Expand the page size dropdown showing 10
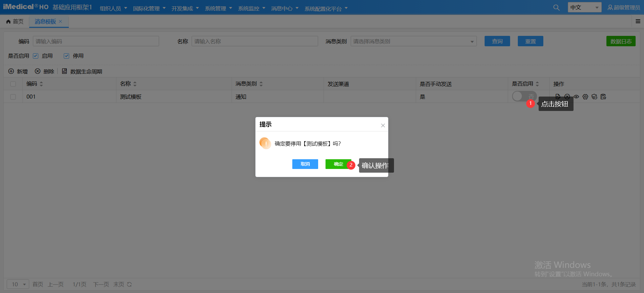Image resolution: width=644 pixels, height=293 pixels. click(18, 284)
